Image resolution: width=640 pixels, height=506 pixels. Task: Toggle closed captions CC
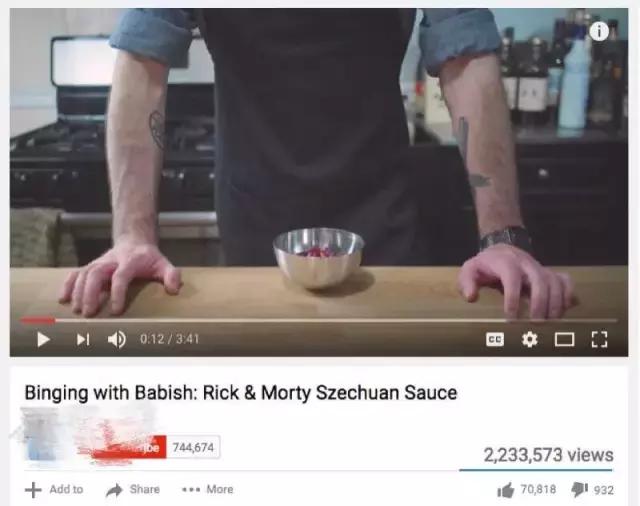click(x=495, y=340)
